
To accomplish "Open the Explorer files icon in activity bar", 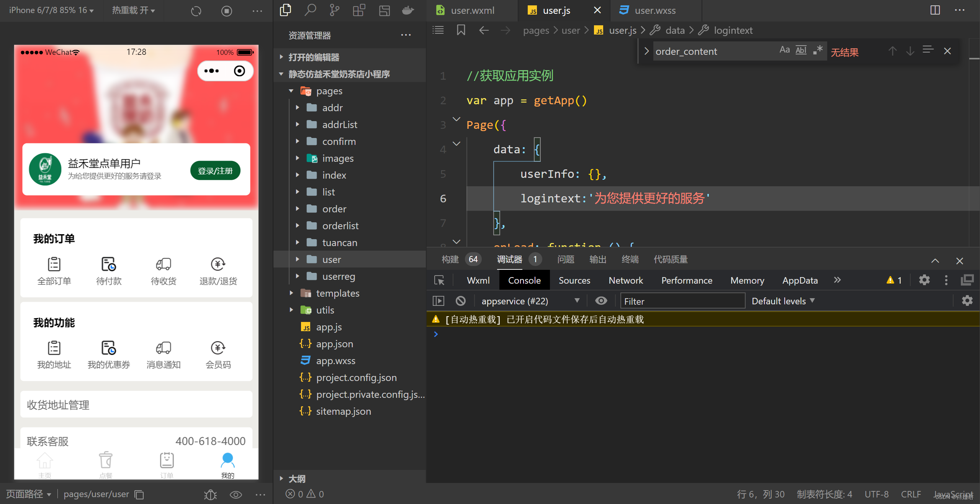I will (x=286, y=10).
